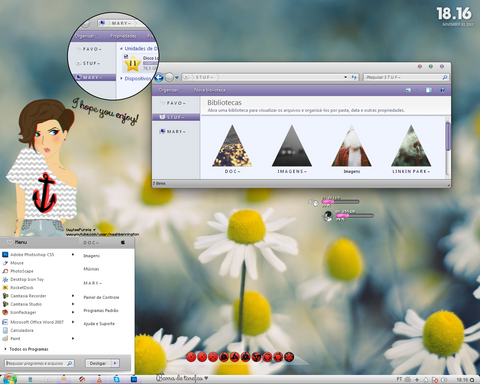This screenshot has width=480, height=384.
Task: Click the Windows Start orb
Action: pos(10,379)
